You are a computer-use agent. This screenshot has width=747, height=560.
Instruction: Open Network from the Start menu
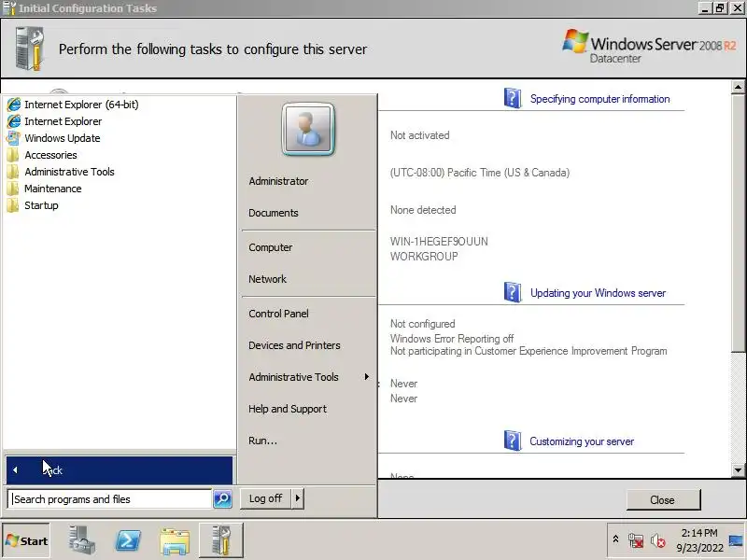[x=267, y=279]
